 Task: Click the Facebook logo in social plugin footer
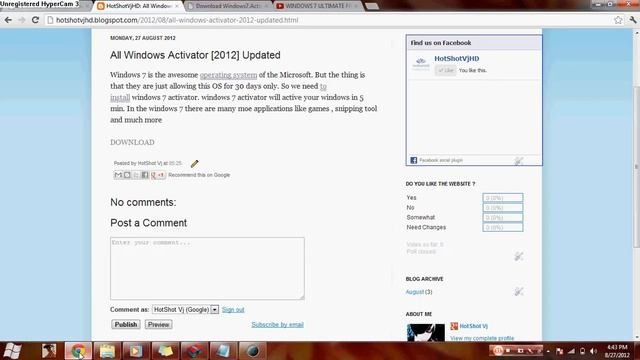click(x=413, y=160)
